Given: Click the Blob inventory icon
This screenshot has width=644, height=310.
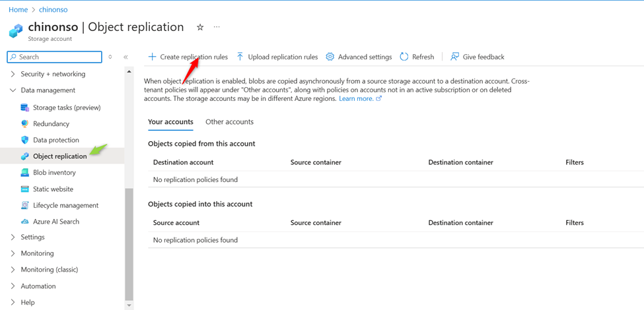Looking at the screenshot, I should 25,173.
